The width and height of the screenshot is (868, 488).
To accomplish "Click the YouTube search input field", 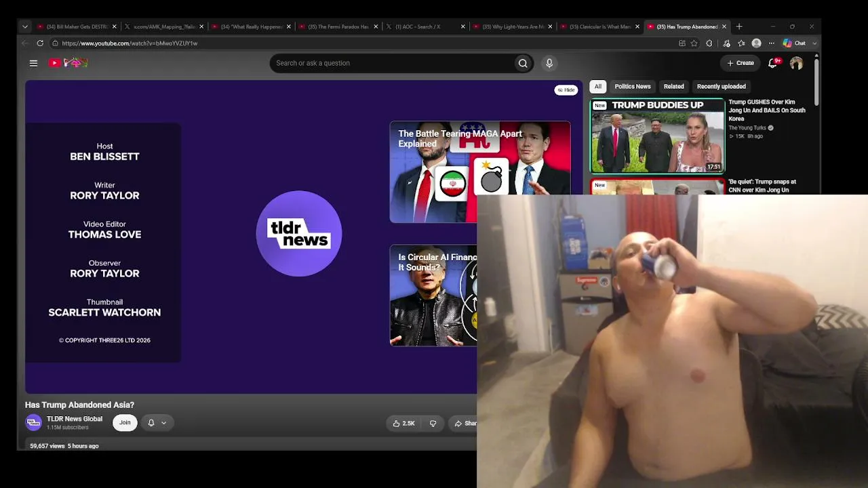I will [x=392, y=63].
